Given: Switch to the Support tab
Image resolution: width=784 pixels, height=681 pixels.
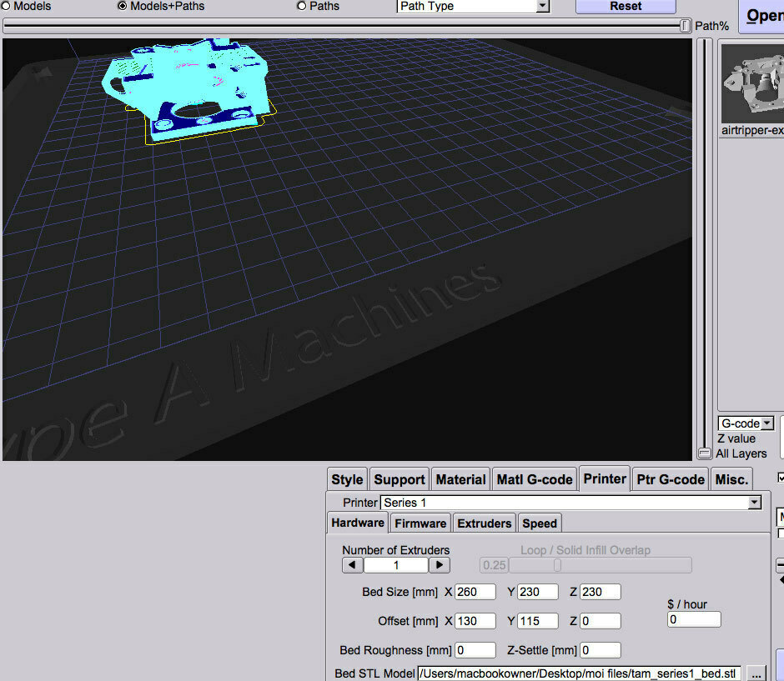Looking at the screenshot, I should 399,479.
